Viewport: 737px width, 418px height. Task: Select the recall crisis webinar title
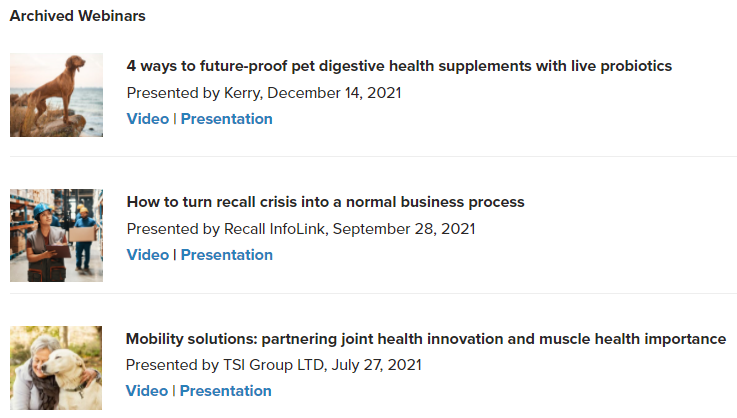point(325,202)
